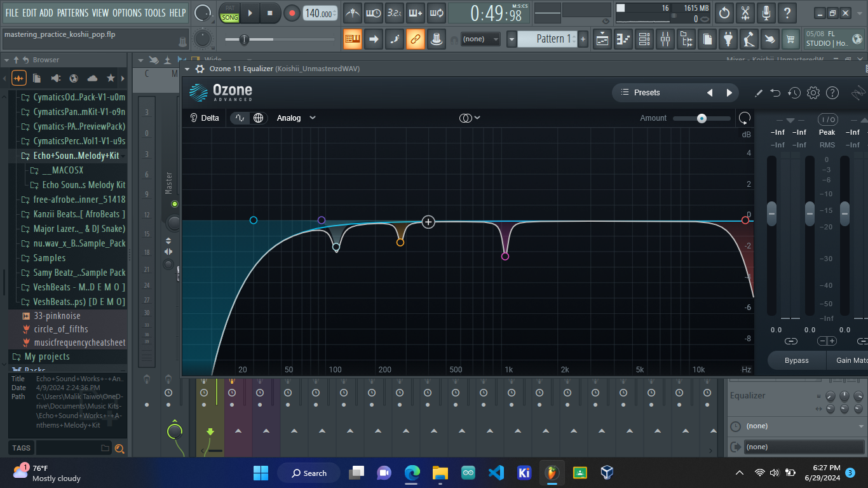Toggle typing keyboard to piano
Viewport: 868px width, 488px height.
point(353,39)
